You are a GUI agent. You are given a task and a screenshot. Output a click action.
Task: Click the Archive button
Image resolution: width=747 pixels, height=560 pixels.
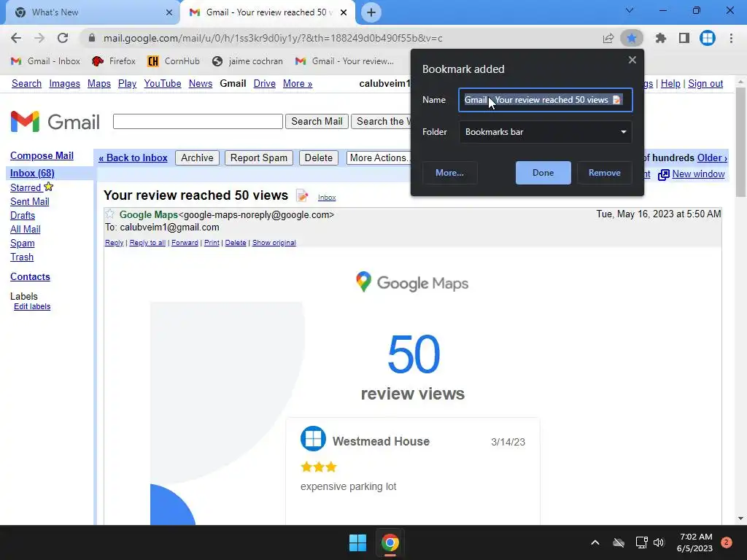pyautogui.click(x=197, y=157)
